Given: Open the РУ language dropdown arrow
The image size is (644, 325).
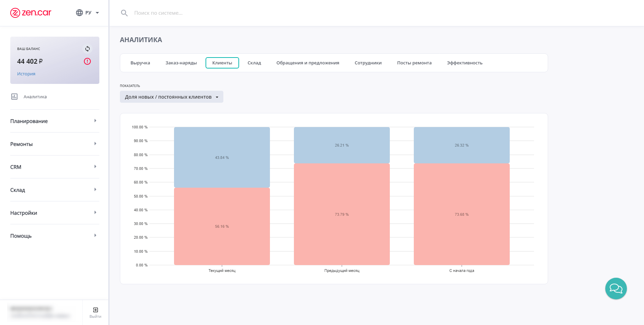Looking at the screenshot, I should pyautogui.click(x=97, y=13).
